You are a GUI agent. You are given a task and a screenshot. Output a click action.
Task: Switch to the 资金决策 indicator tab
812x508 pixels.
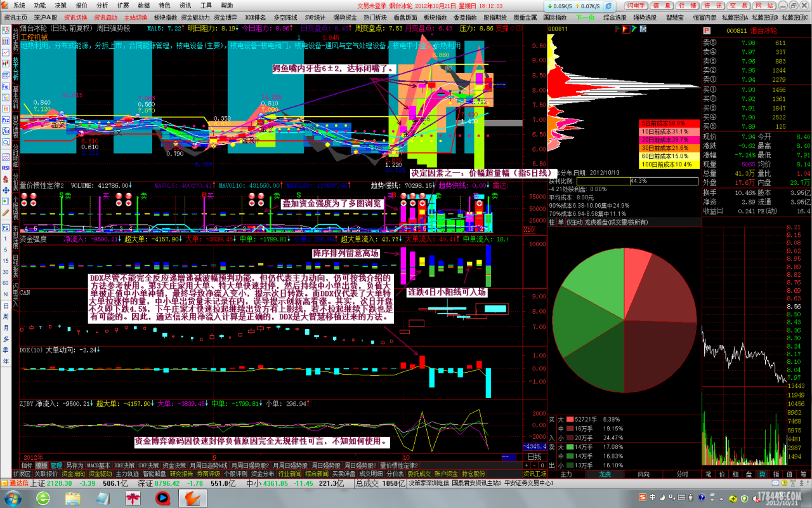click(174, 465)
